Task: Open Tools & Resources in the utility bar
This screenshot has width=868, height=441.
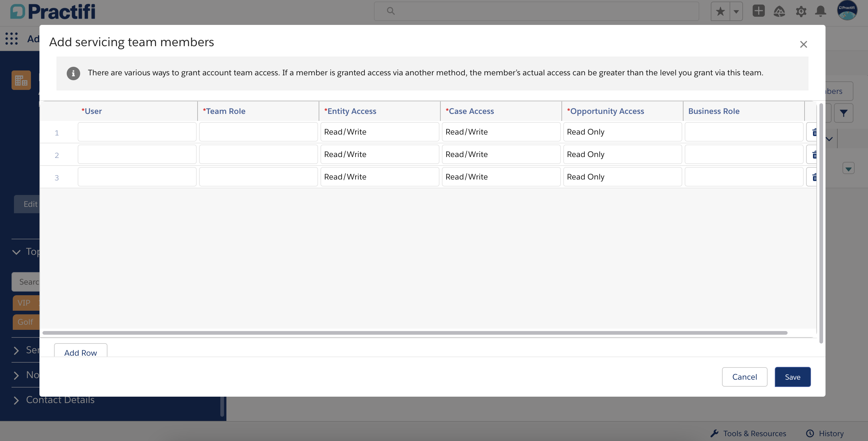Action: coord(748,433)
